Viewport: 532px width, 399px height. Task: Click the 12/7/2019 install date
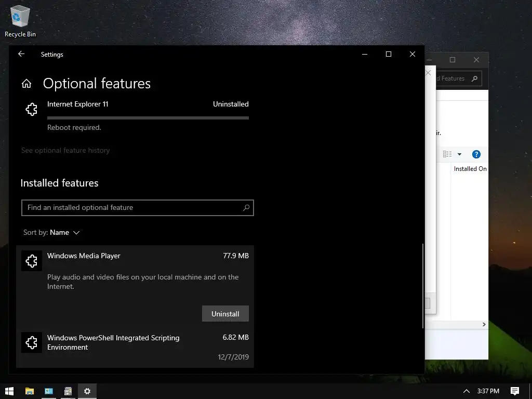(233, 357)
